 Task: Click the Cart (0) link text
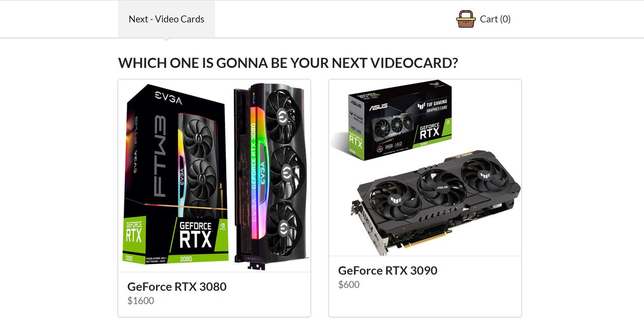[x=495, y=19]
